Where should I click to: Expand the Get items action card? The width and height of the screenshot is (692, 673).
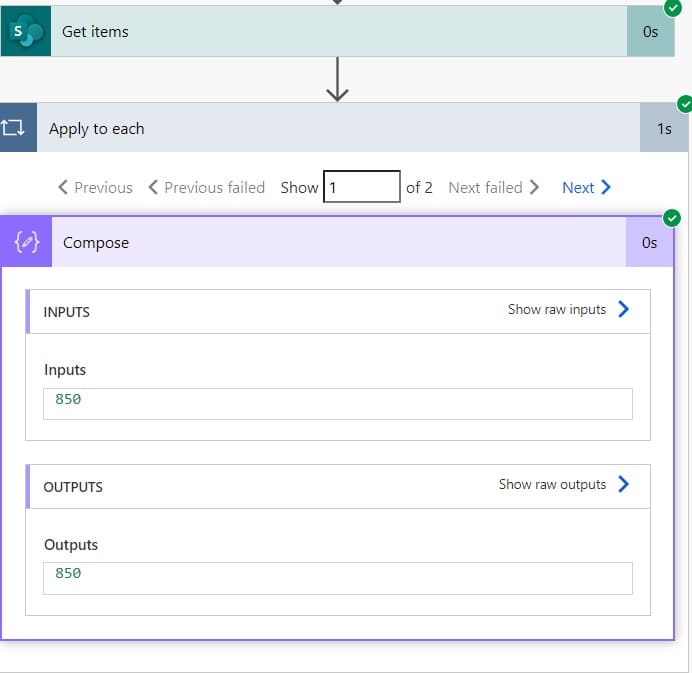[x=338, y=31]
